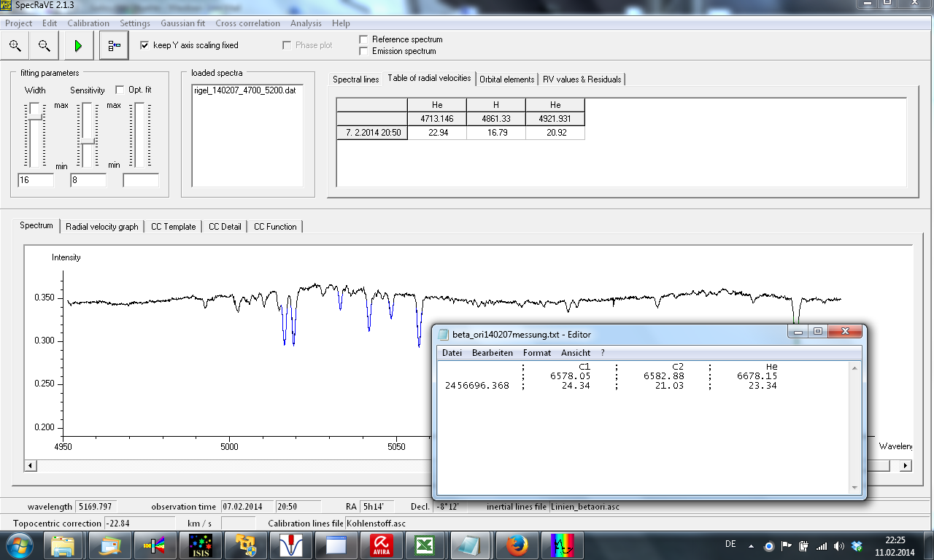
Task: Switch to the Radial velocity graph tab
Action: [101, 227]
